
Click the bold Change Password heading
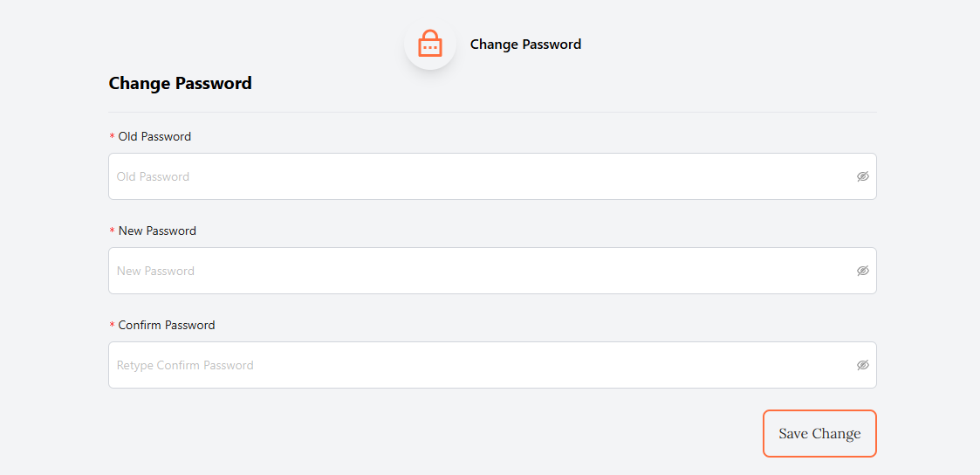(x=180, y=84)
